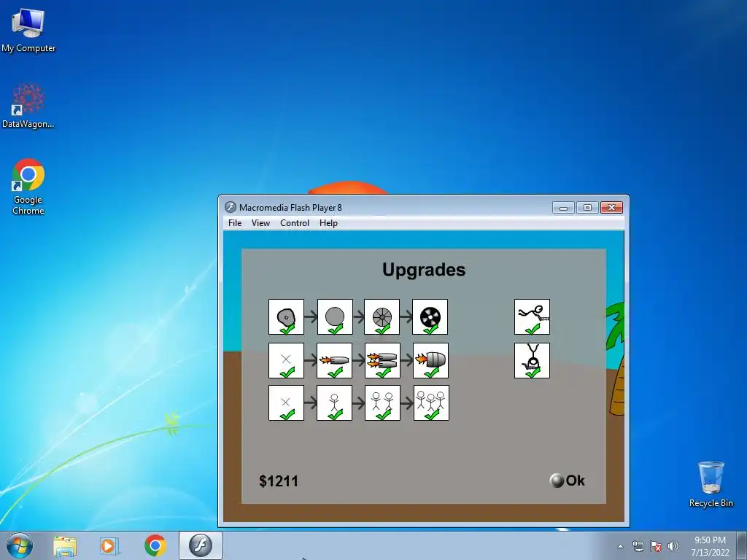Viewport: 747px width, 560px height.
Task: Click the Show Desktop strip
Action: point(742,546)
